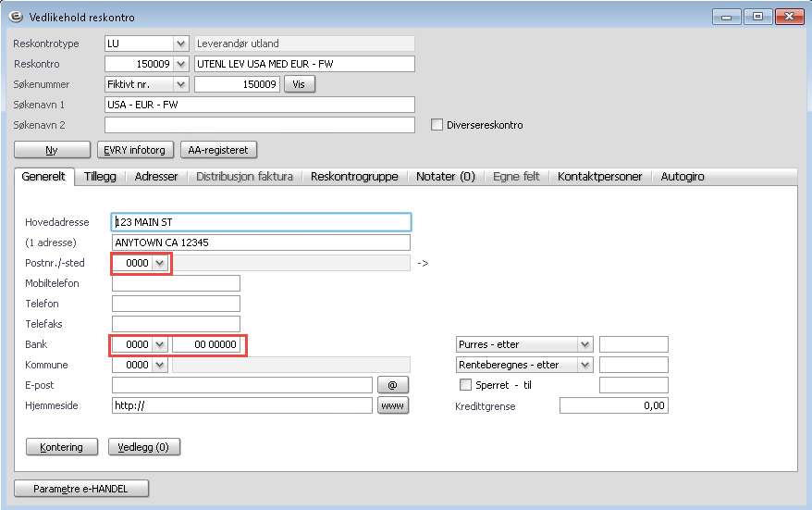Open EVRY infotorg lookup

[x=135, y=150]
